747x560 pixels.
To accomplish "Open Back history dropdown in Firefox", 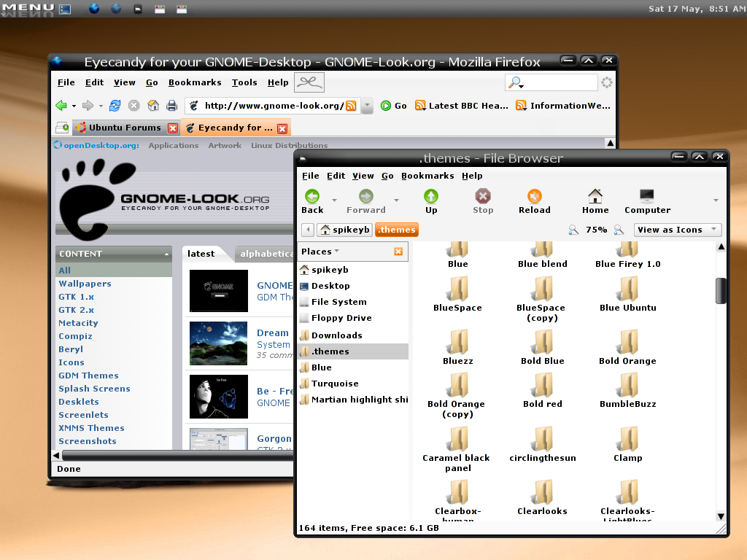I will [74, 106].
